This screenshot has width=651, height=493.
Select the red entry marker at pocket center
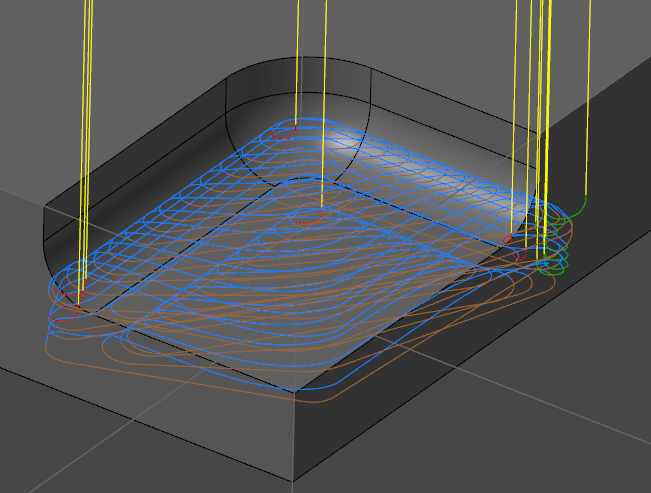tap(320, 211)
